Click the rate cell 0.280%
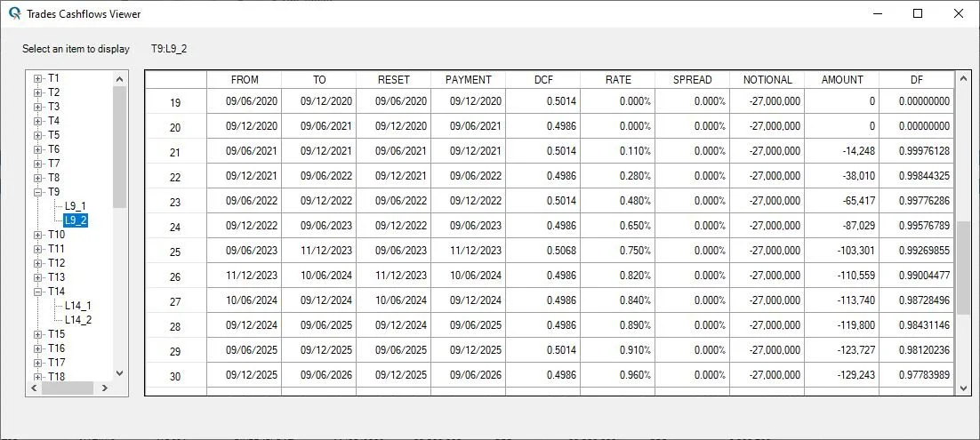 618,176
